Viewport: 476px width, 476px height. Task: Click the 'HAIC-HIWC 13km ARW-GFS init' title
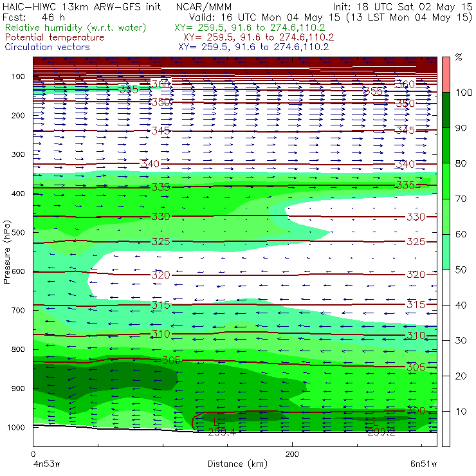(x=82, y=6)
